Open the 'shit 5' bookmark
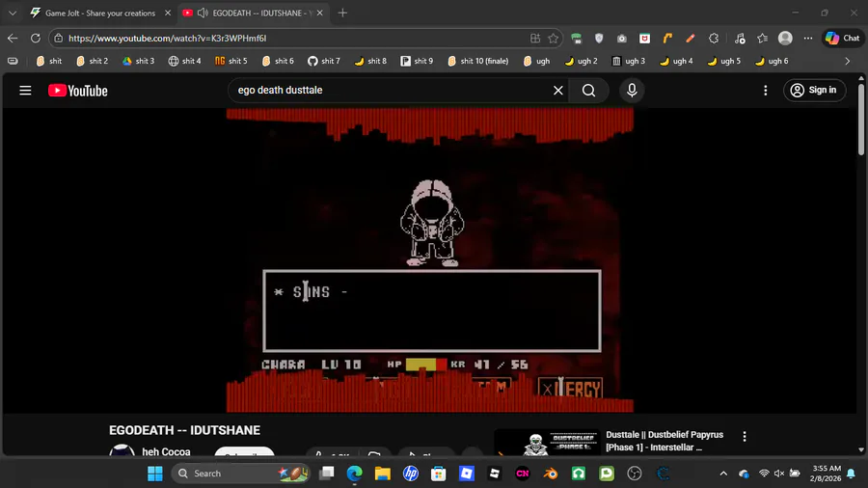Screen dimensions: 868x488 [x=231, y=61]
